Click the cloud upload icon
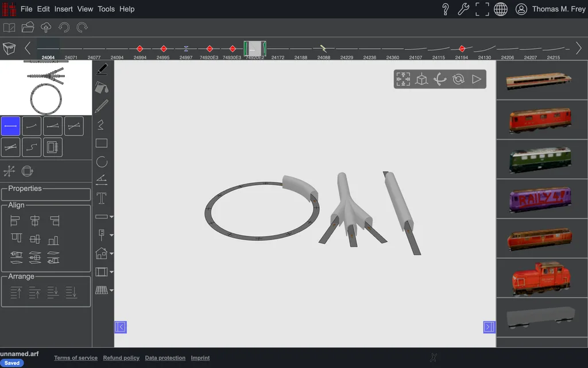The height and width of the screenshot is (368, 588). click(46, 28)
